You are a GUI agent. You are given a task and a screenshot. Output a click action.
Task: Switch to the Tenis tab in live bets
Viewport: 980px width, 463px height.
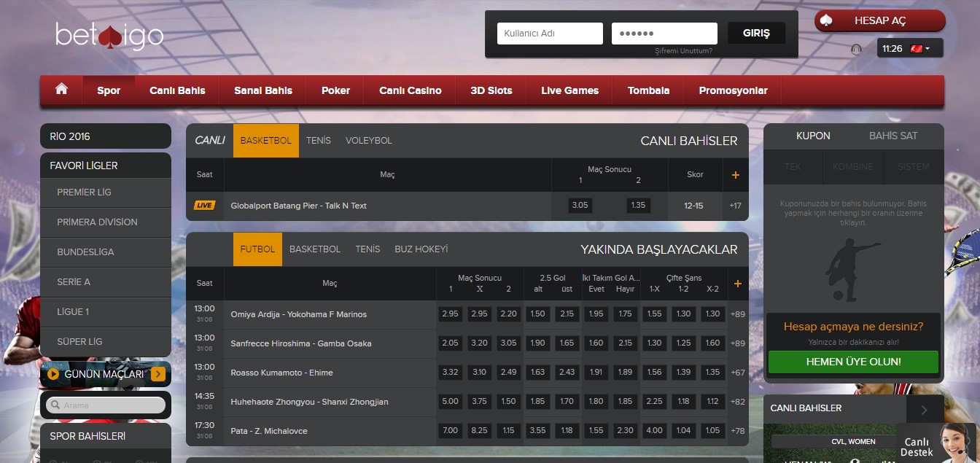(x=318, y=140)
